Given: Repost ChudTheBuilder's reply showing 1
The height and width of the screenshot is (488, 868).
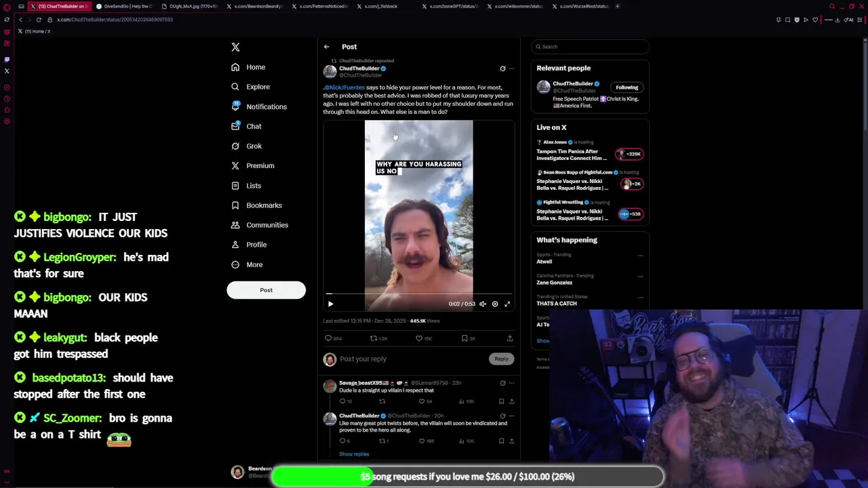Looking at the screenshot, I should tap(384, 441).
